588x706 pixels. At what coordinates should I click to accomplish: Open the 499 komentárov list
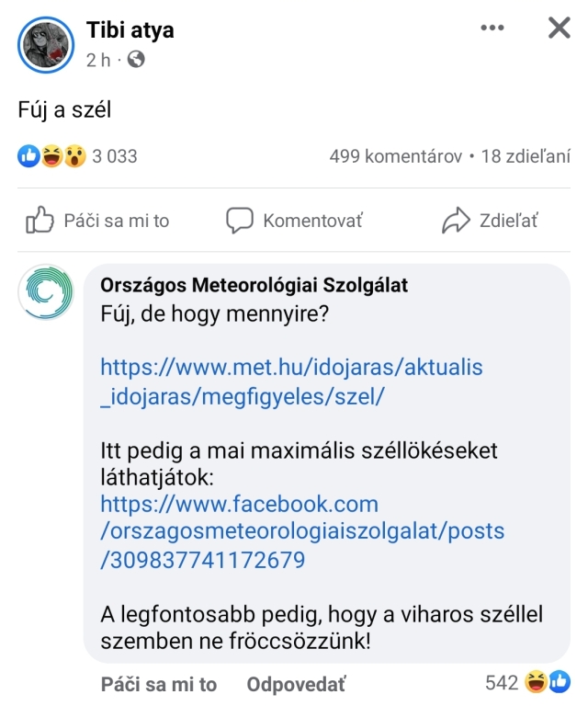pos(395,156)
